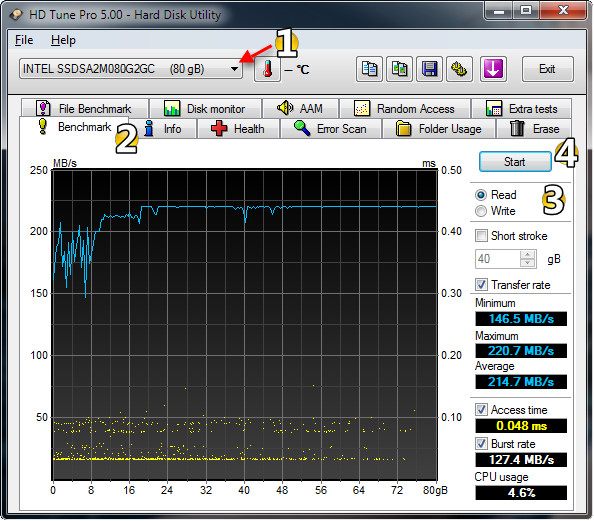The image size is (594, 521).
Task: Select the Write radio button
Action: point(481,211)
